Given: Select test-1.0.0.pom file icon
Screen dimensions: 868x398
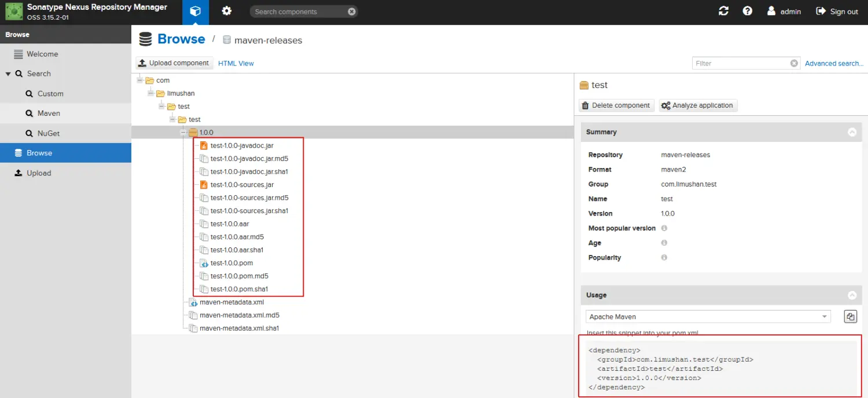Looking at the screenshot, I should [x=204, y=263].
